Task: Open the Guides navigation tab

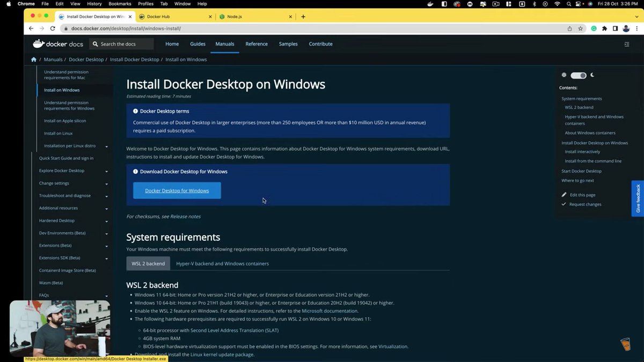Action: point(197,44)
